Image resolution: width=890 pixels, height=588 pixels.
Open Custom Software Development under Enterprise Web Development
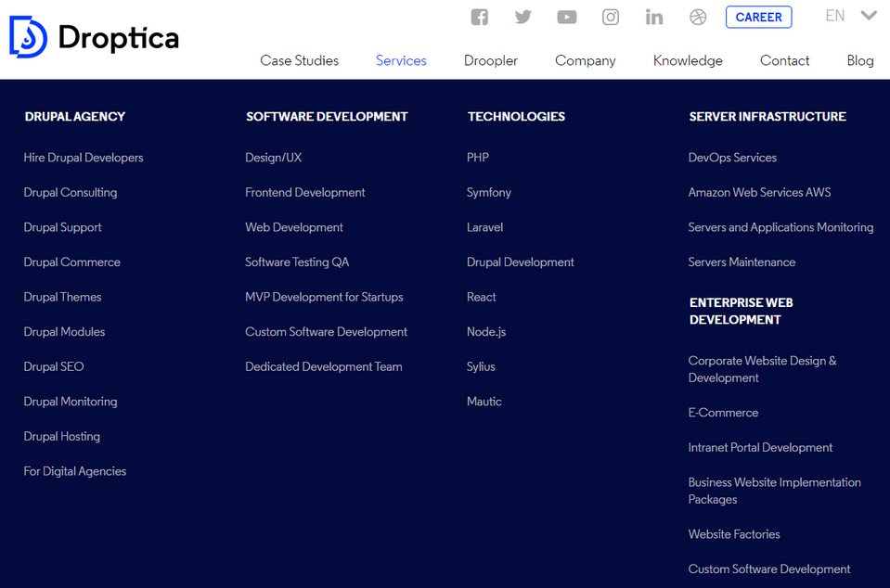[x=769, y=569]
